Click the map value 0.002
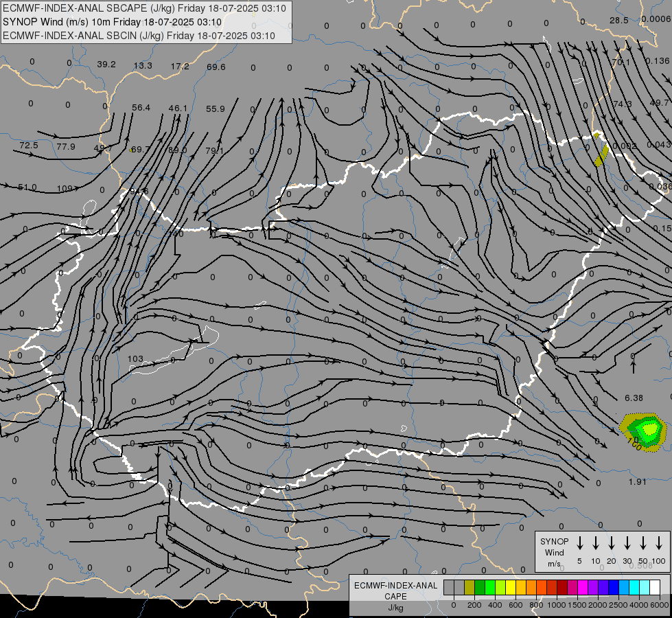Screen dimensions: 672x618 [x=625, y=146]
